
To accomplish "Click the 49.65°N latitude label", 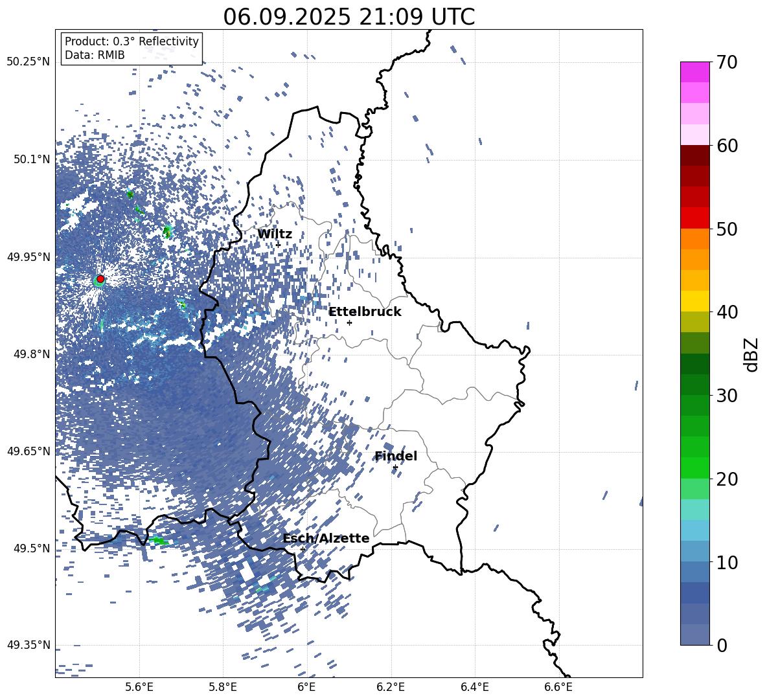I will tap(29, 451).
